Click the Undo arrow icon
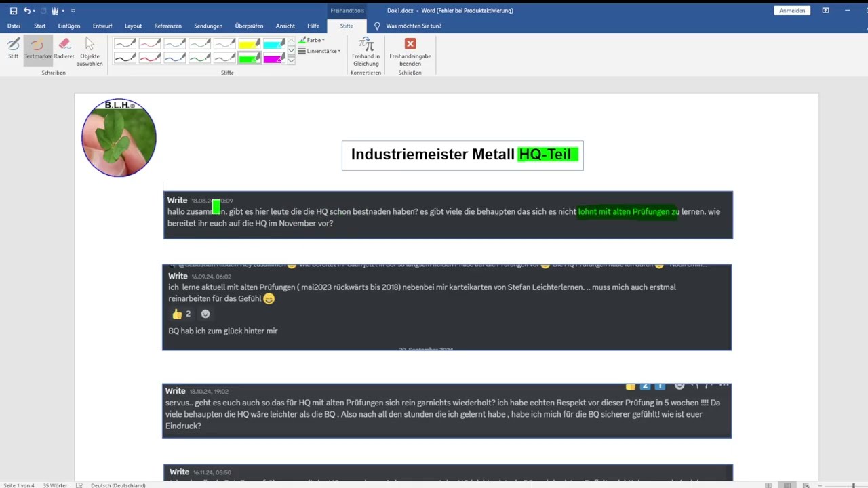 [26, 11]
